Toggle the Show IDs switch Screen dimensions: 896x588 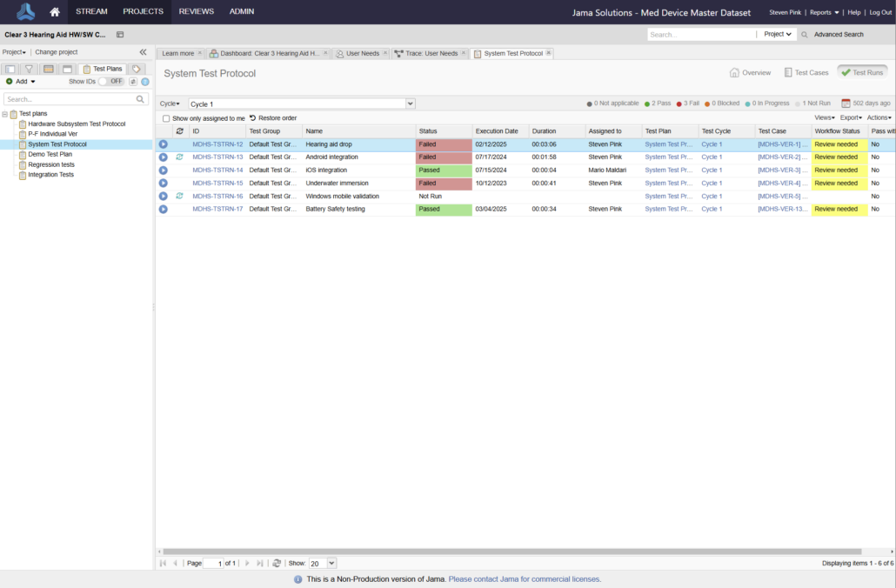click(x=110, y=82)
